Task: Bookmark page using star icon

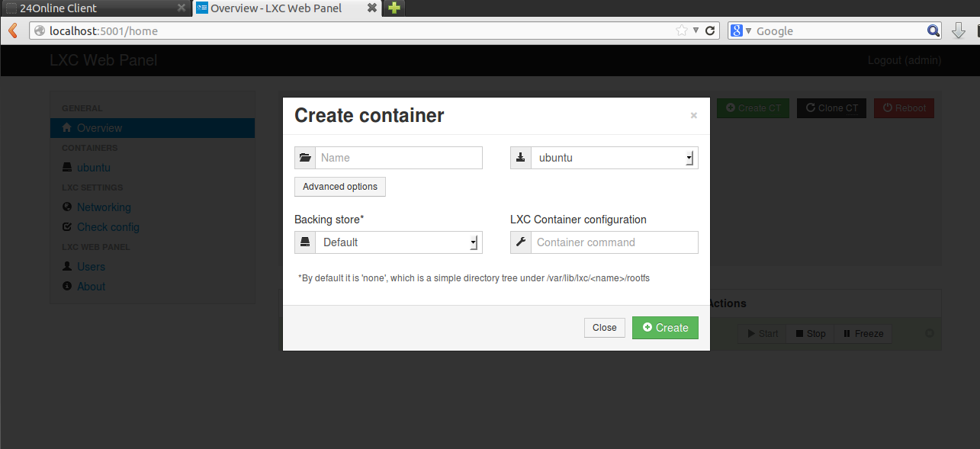Action: click(681, 30)
